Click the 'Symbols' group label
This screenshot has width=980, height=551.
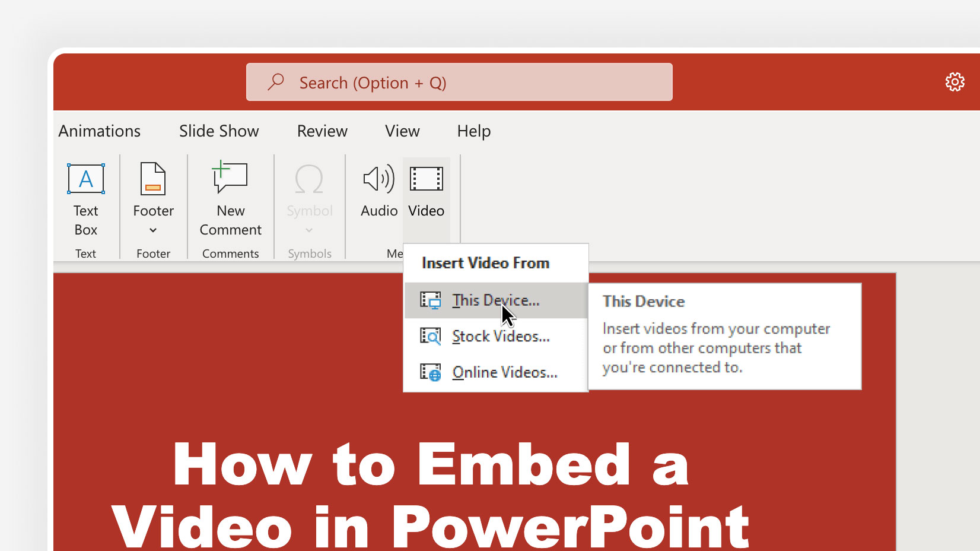(310, 254)
